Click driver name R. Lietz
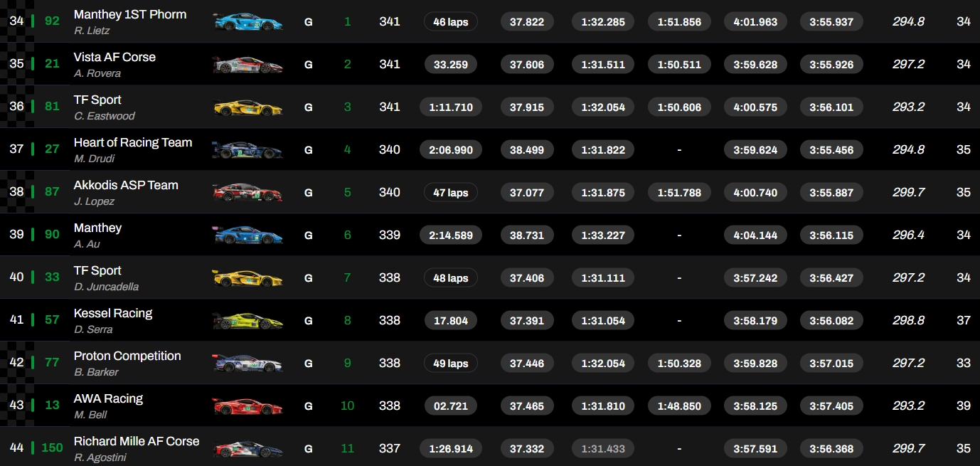Image resolution: width=980 pixels, height=466 pixels. coord(94,31)
